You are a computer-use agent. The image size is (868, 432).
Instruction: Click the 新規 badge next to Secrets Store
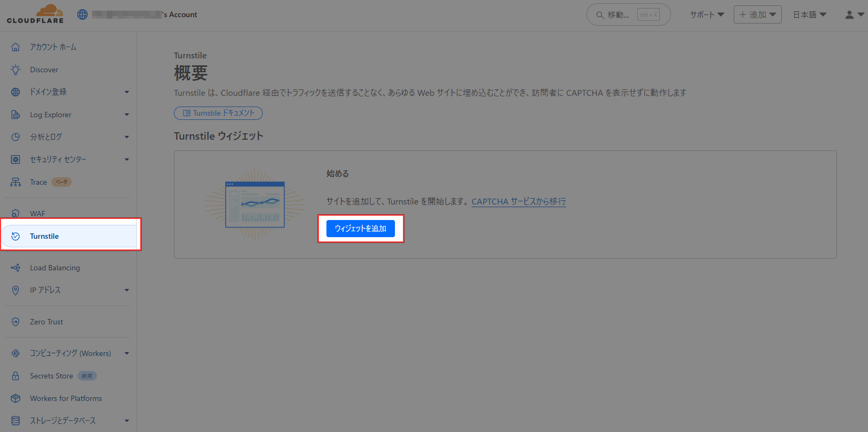pyautogui.click(x=87, y=376)
